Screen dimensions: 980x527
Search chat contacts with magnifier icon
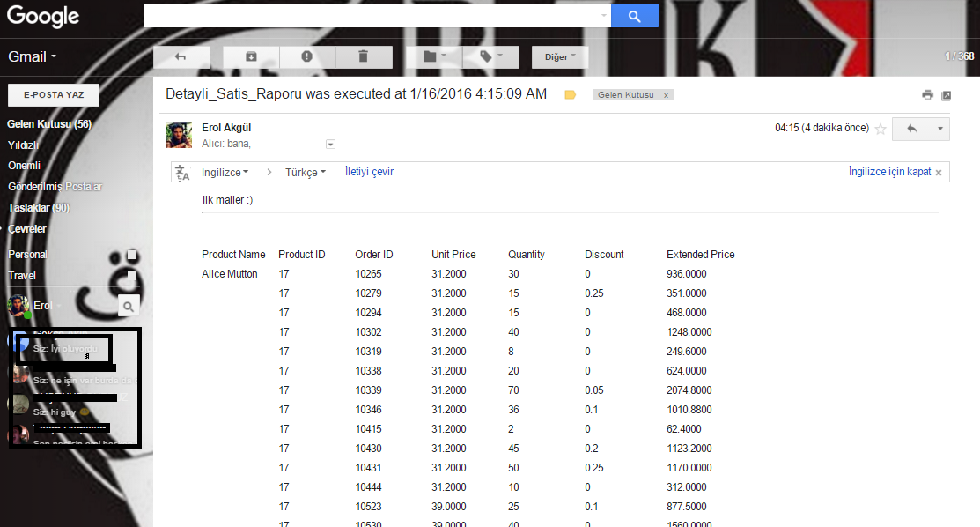coord(129,306)
